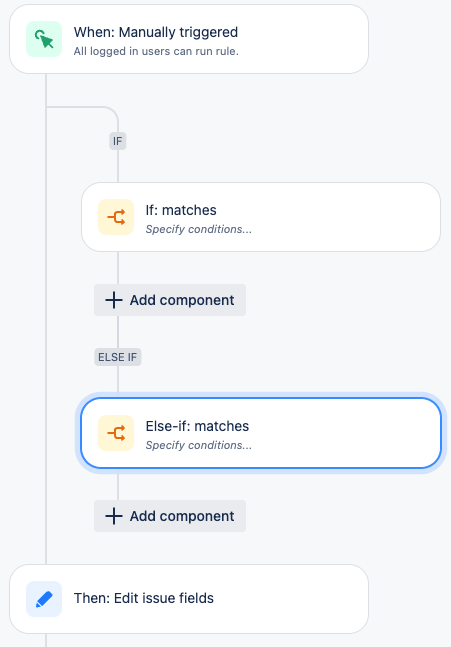The image size is (451, 647).
Task: Click the All logged in users subtitle
Action: pyautogui.click(x=156, y=51)
